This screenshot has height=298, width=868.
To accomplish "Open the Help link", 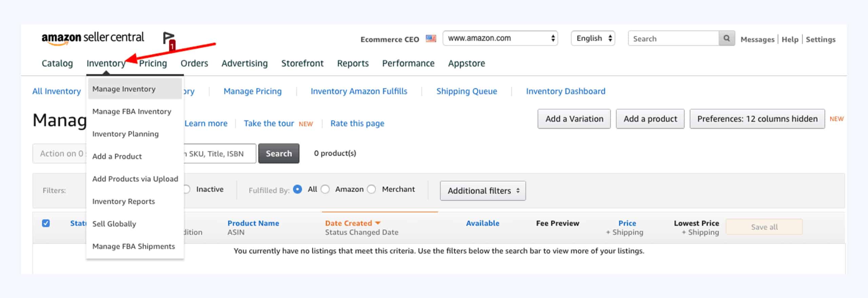I will (x=790, y=39).
